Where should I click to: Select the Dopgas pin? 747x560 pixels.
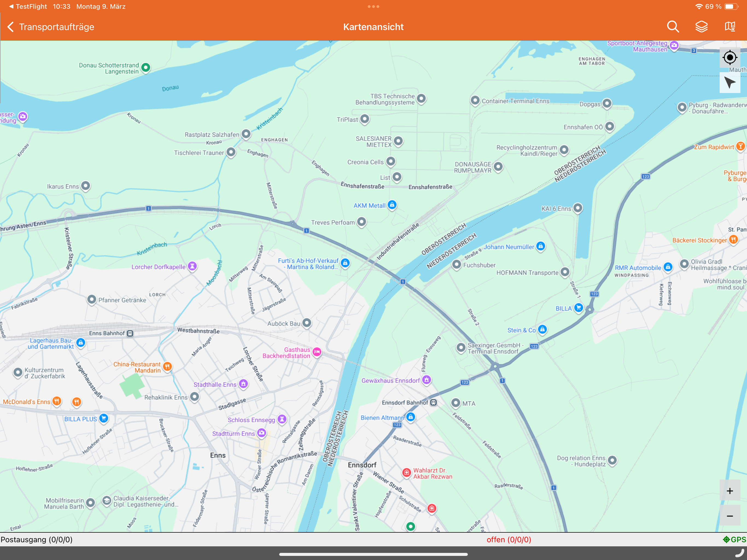tap(607, 103)
